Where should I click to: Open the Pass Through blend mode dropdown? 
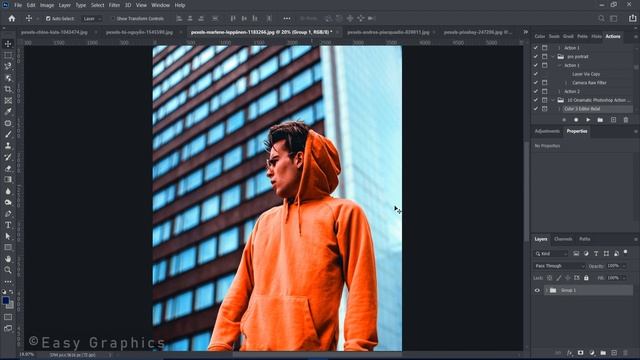pyautogui.click(x=559, y=266)
